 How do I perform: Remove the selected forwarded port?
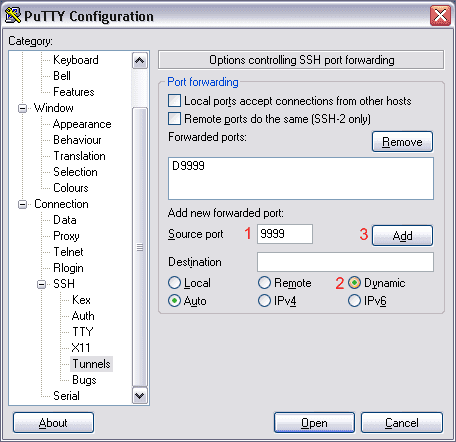pyautogui.click(x=402, y=142)
